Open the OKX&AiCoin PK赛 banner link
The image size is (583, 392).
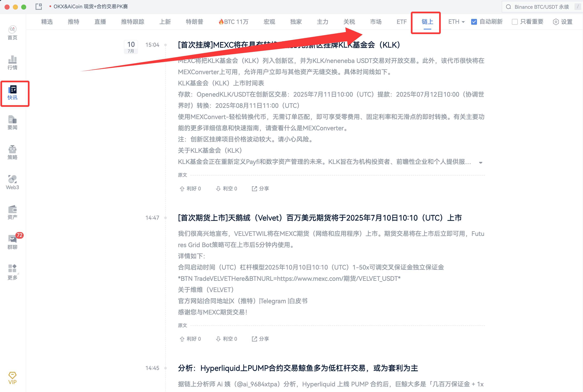(x=90, y=6)
